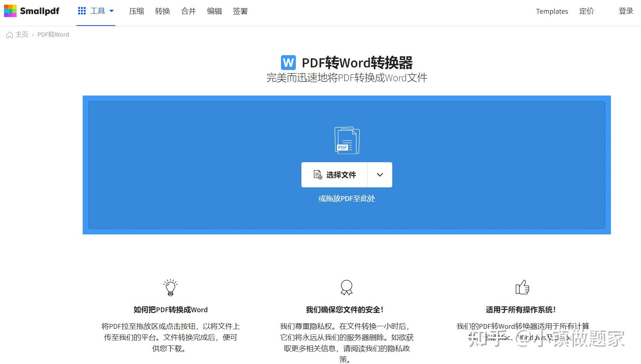
Task: Open the 工具 grid icon menu
Action: point(82,11)
